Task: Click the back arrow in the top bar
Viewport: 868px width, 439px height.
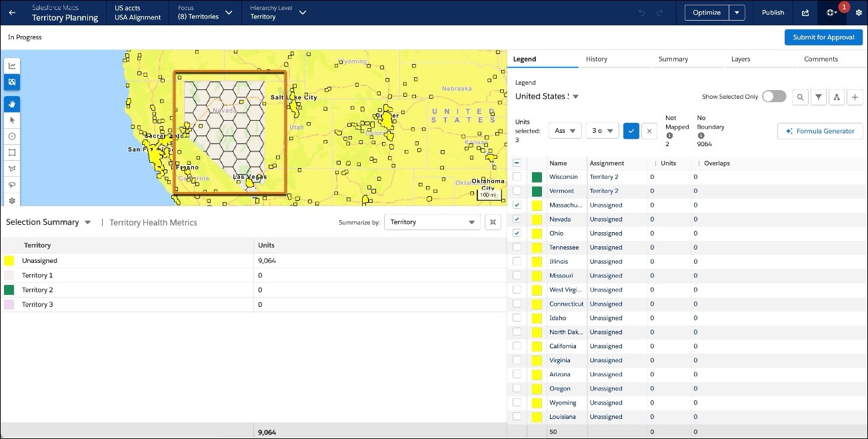Action: 12,13
